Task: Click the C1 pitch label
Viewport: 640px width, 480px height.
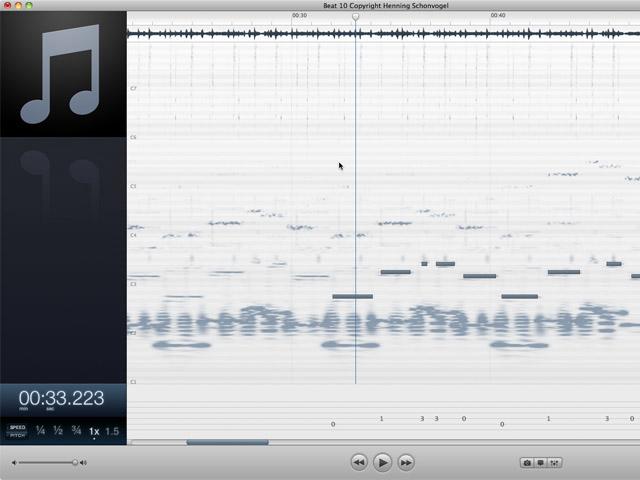Action: point(133,382)
